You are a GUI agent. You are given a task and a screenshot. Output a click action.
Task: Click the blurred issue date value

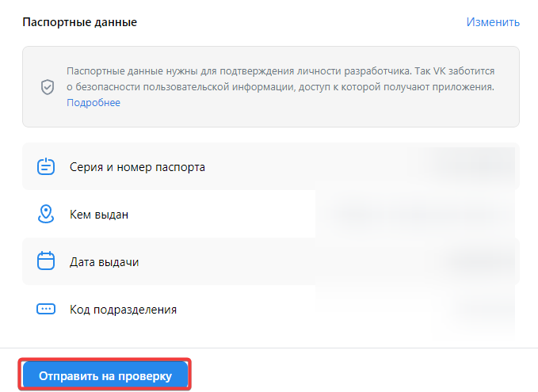[479, 261]
